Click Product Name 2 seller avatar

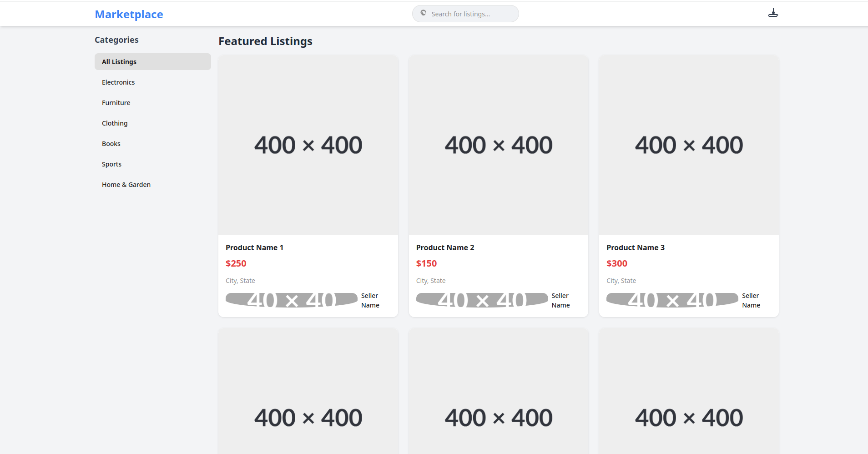pyautogui.click(x=482, y=300)
